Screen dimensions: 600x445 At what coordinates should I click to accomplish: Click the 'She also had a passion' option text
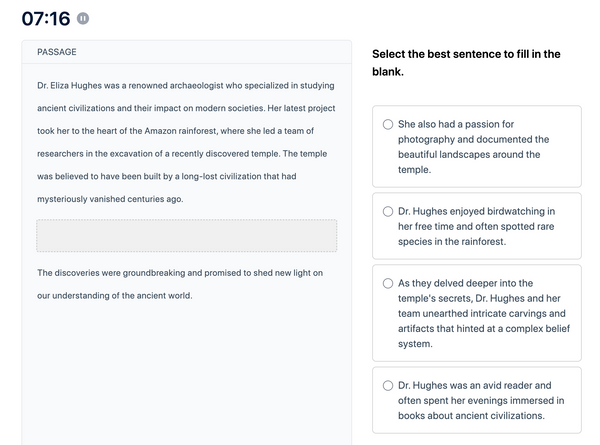(473, 147)
